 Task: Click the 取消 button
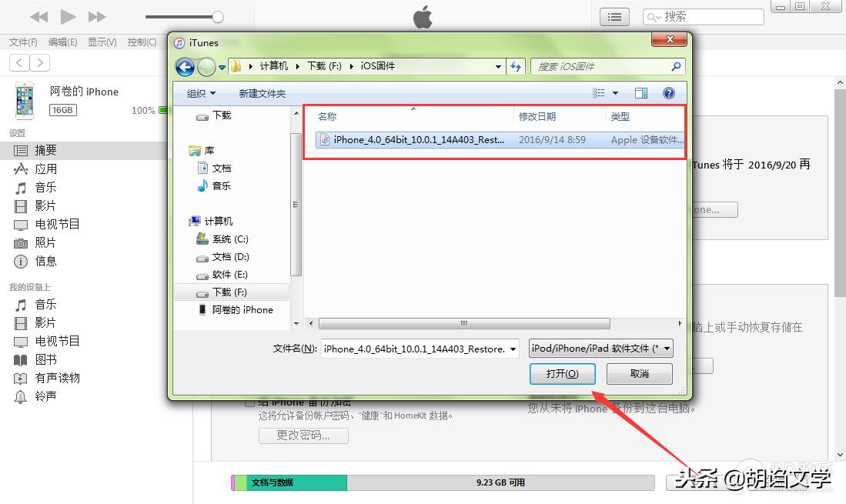pos(640,373)
